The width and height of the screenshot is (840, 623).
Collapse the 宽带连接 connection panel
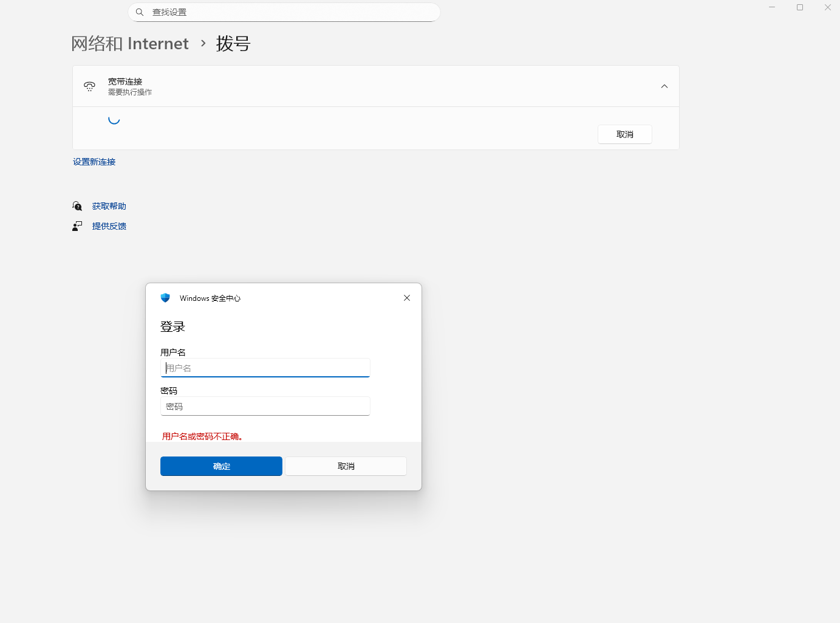664,86
